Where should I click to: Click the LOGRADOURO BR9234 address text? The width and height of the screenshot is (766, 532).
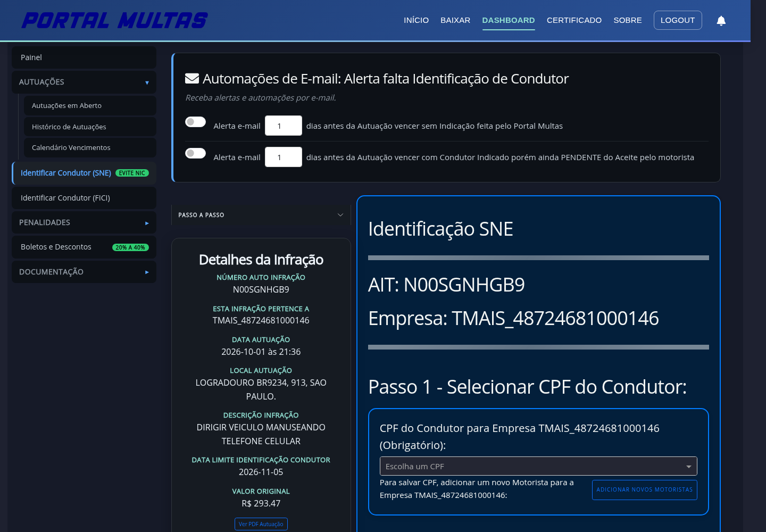pyautogui.click(x=261, y=389)
